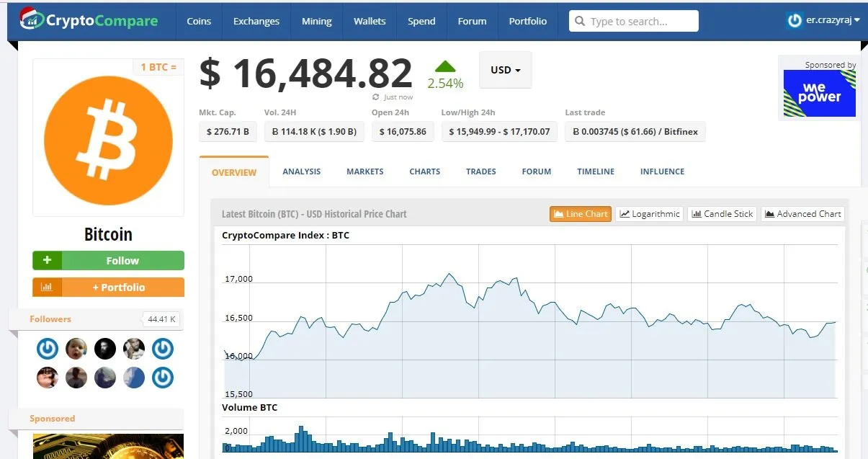The width and height of the screenshot is (868, 459).
Task: Click the Type to search field
Action: (x=641, y=22)
